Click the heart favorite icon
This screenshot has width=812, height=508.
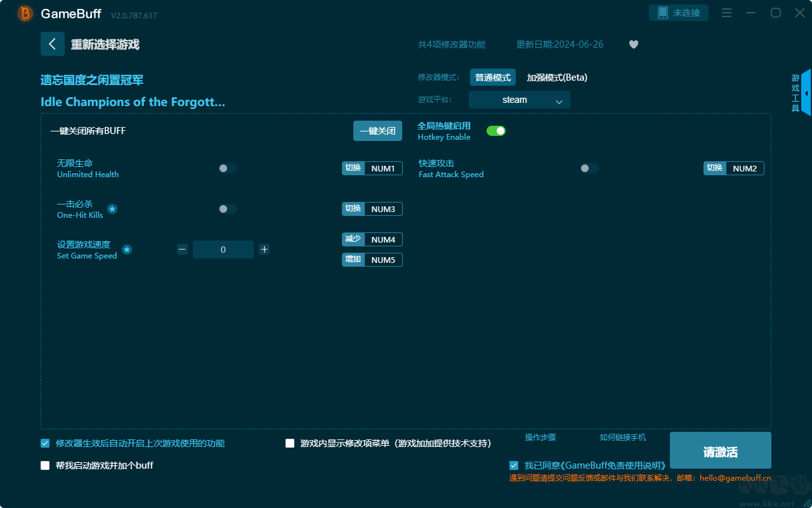[634, 44]
